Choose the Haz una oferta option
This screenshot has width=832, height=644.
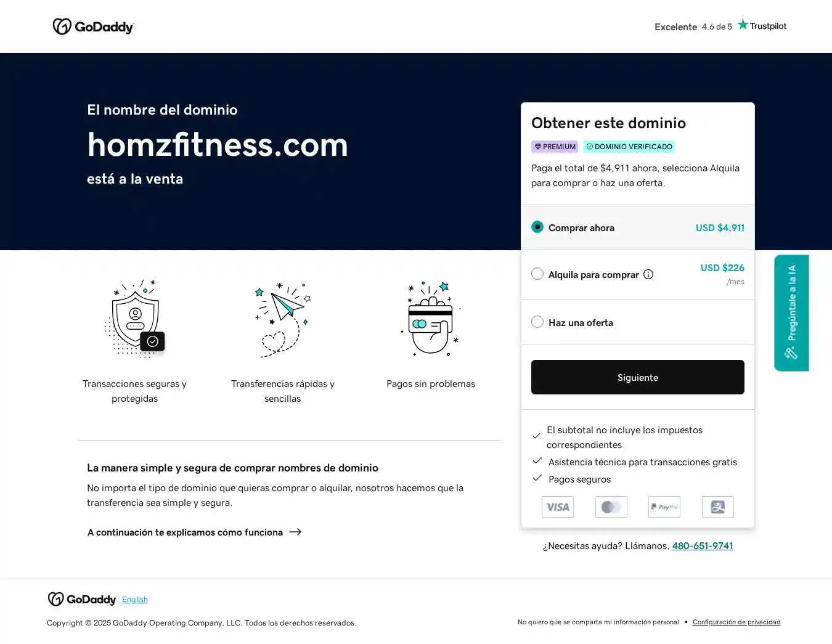(x=537, y=322)
